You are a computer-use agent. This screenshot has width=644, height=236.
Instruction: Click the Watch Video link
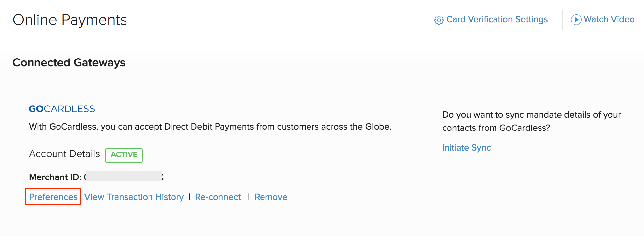point(609,20)
